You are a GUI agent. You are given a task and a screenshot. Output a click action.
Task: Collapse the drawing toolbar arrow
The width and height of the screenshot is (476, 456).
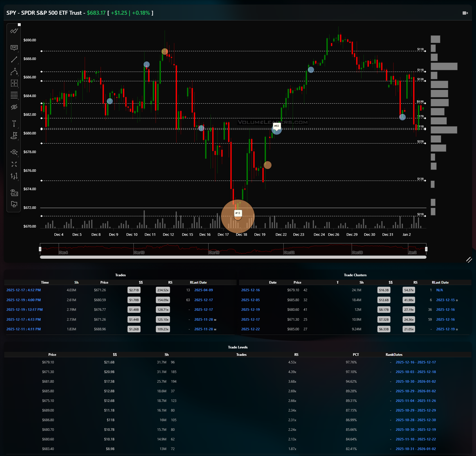(x=19, y=25)
